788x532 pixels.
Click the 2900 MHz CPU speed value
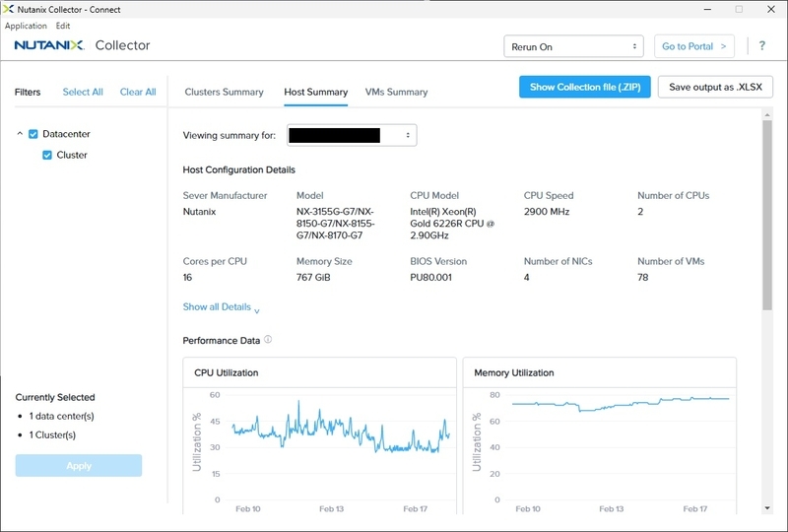(x=547, y=212)
